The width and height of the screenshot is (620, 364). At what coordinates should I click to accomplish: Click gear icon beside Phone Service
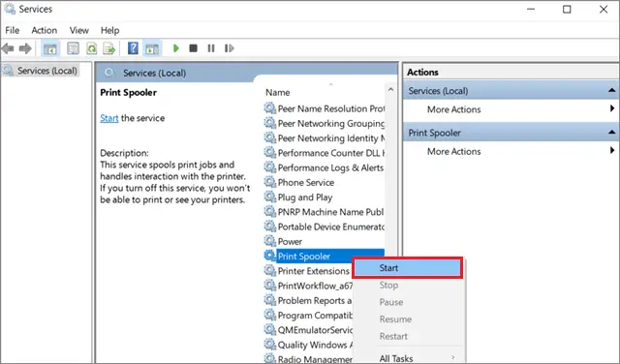[x=270, y=182]
